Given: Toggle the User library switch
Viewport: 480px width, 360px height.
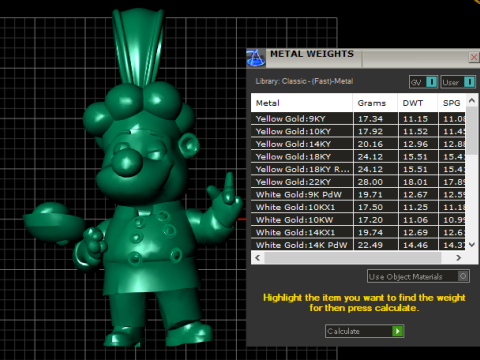Looking at the screenshot, I should (x=458, y=82).
